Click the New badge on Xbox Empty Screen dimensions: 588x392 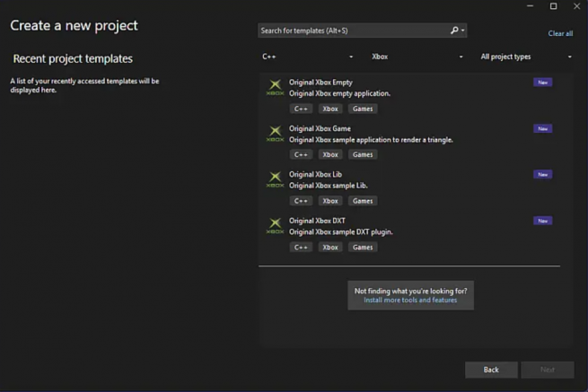542,83
